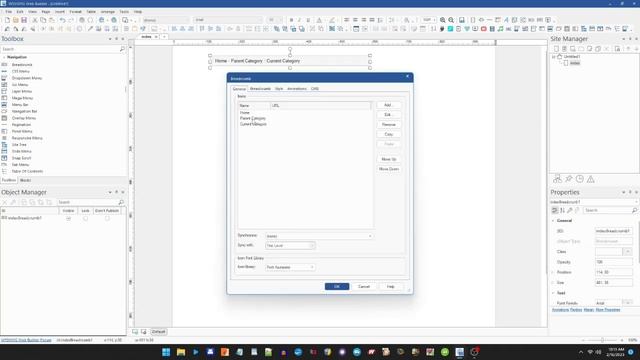Switch to the Animations tab in the dialog
640x360 pixels.
click(297, 89)
